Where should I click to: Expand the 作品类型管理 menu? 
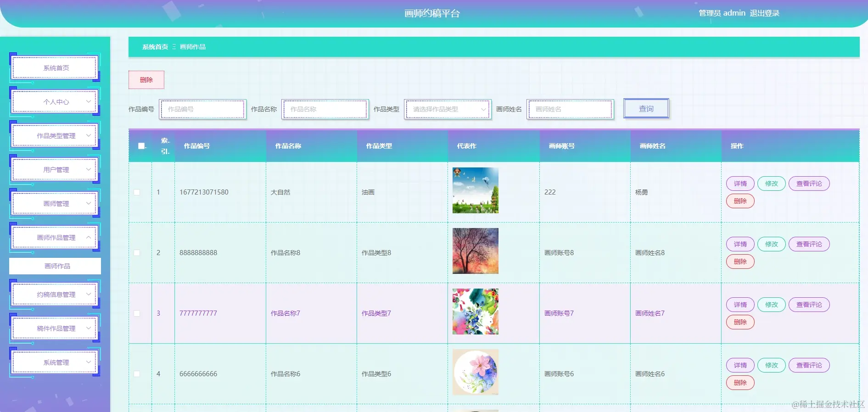pyautogui.click(x=55, y=136)
